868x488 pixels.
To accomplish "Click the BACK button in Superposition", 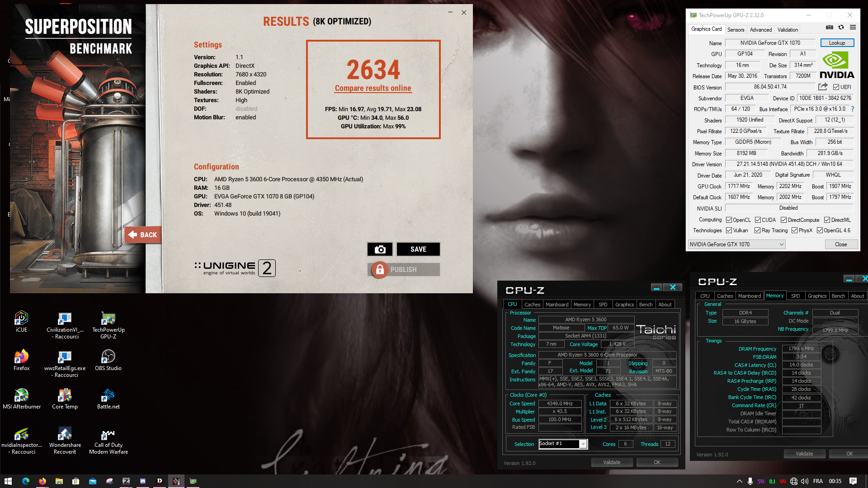I will [x=143, y=235].
